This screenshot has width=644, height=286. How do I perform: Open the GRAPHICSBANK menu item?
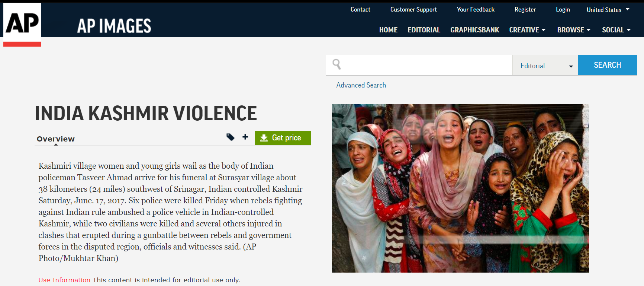[x=474, y=30]
